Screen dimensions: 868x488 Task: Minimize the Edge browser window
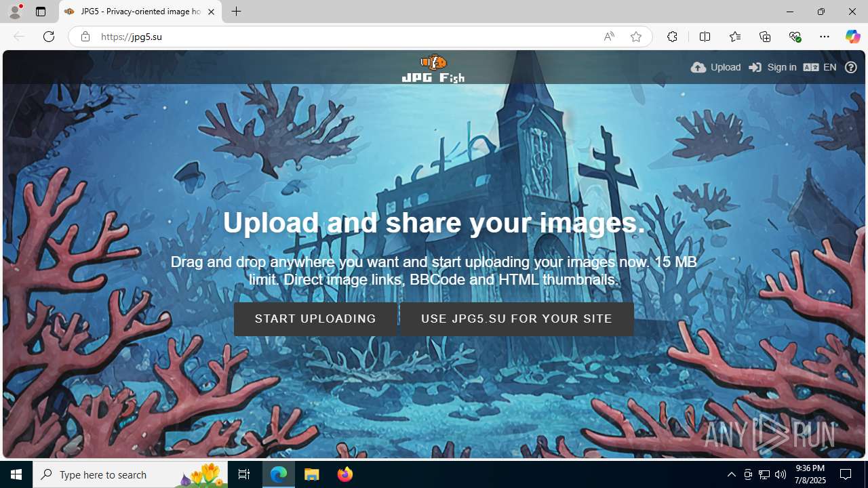pos(790,12)
